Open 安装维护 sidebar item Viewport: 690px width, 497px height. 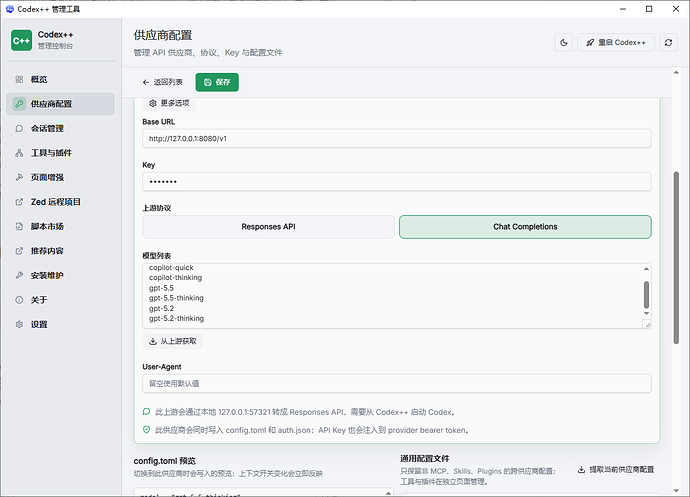[60, 276]
